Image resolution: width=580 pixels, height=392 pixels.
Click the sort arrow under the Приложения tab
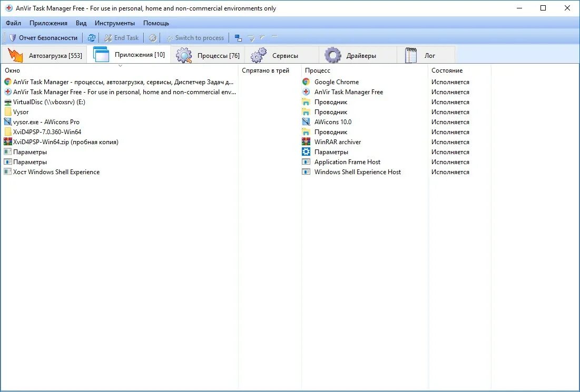point(120,66)
